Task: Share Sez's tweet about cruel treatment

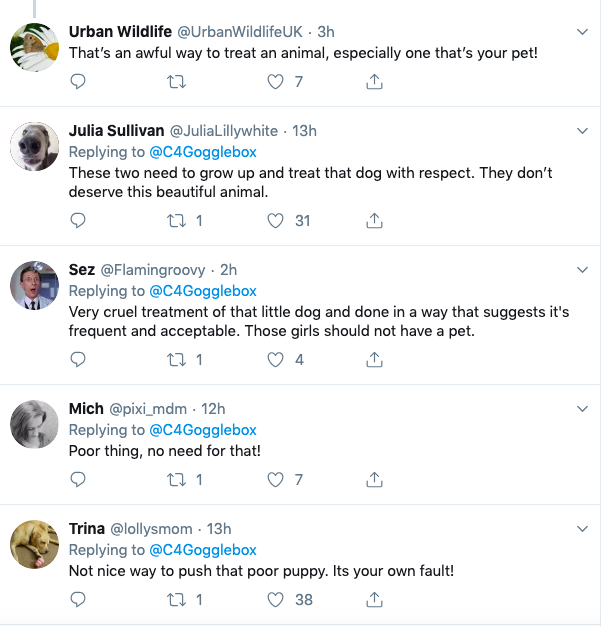Action: (x=375, y=360)
